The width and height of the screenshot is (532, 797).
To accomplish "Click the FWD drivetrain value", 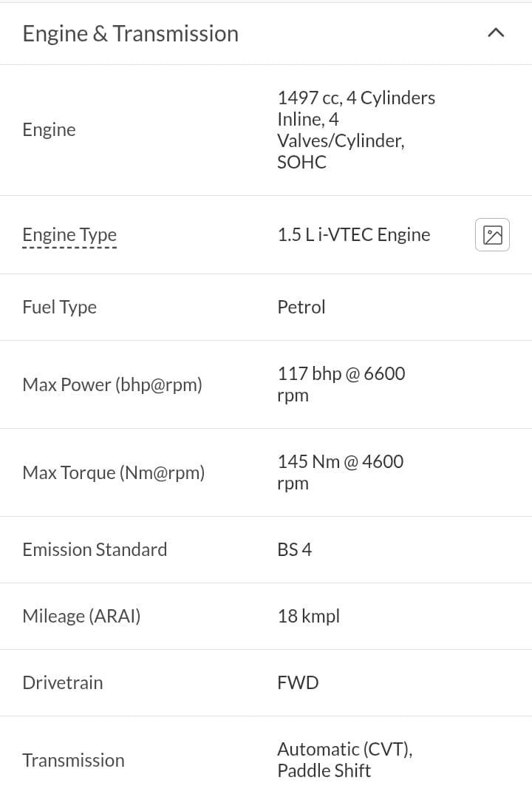I will coord(298,682).
